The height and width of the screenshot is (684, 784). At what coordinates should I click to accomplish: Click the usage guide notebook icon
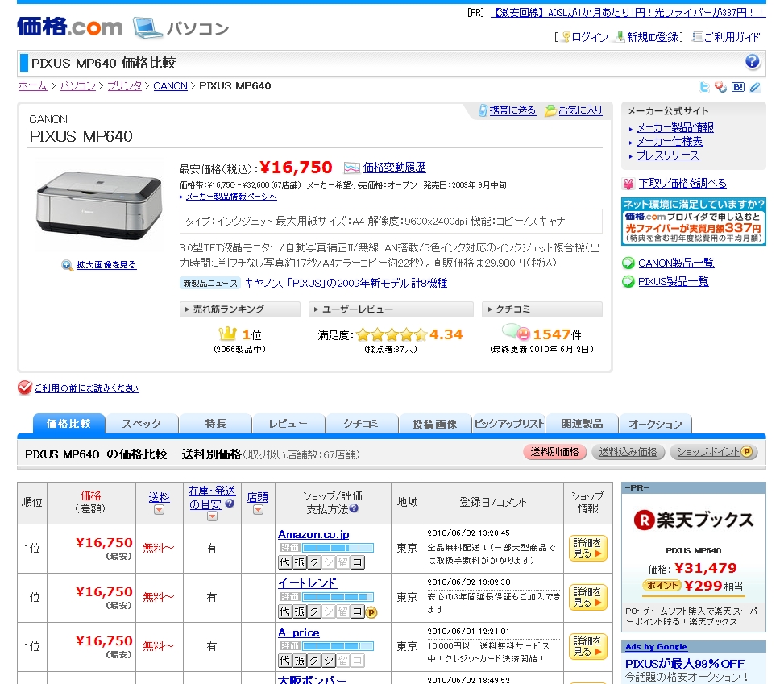pos(697,37)
